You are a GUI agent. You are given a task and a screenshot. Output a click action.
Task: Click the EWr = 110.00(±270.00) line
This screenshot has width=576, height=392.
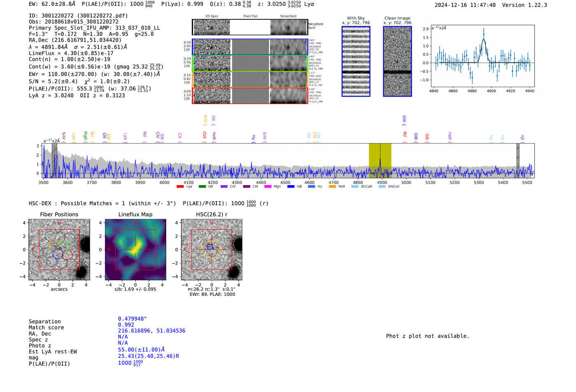point(94,74)
